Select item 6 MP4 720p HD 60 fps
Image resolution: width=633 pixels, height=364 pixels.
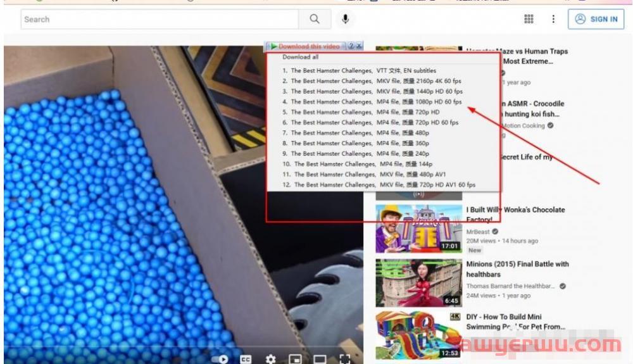point(370,122)
